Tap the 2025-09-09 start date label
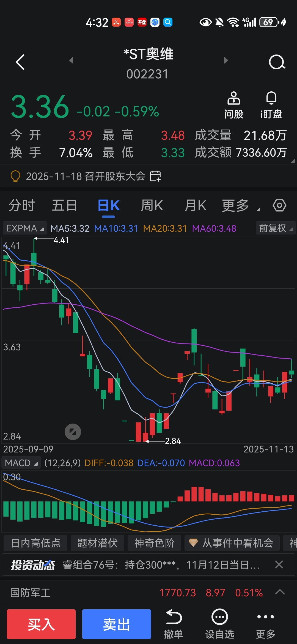Image resolution: width=297 pixels, height=644 pixels. point(28,449)
